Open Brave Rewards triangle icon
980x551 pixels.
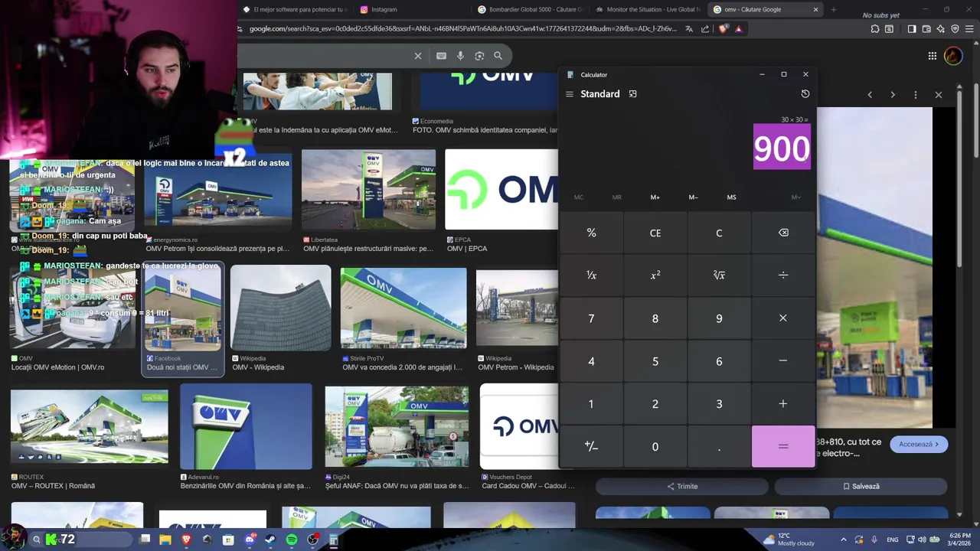pyautogui.click(x=738, y=29)
